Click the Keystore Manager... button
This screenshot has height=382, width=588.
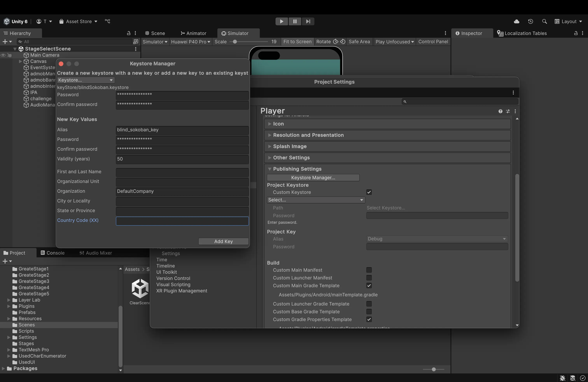pos(313,178)
